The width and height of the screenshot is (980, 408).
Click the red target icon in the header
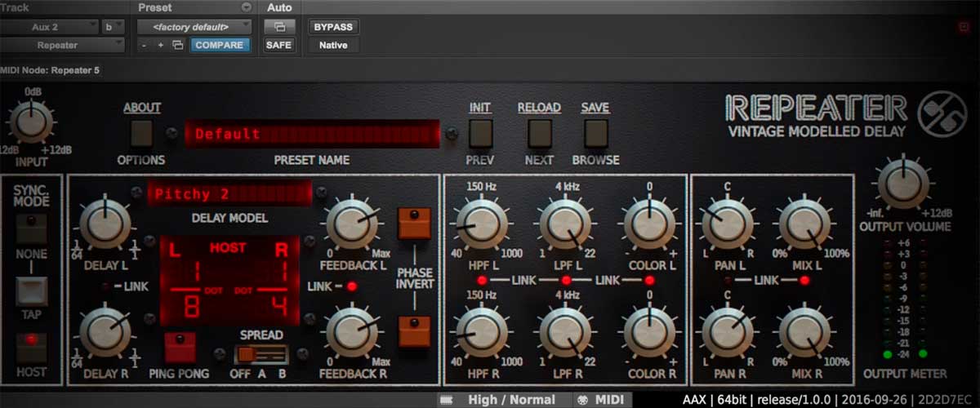[x=964, y=27]
